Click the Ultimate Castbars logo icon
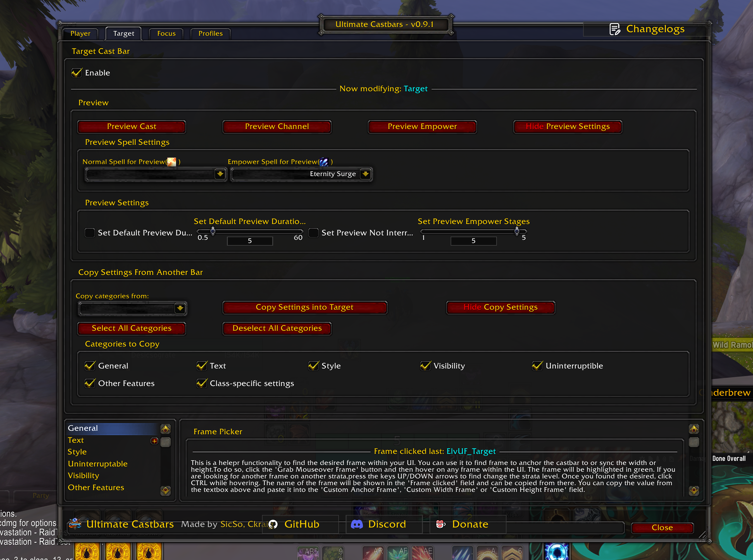This screenshot has width=753, height=560. pos(75,524)
